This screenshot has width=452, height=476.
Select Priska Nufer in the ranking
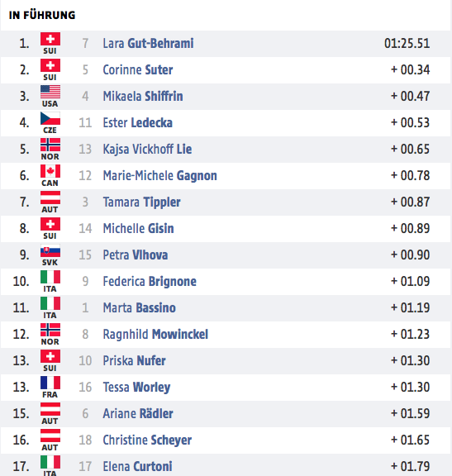pos(134,360)
